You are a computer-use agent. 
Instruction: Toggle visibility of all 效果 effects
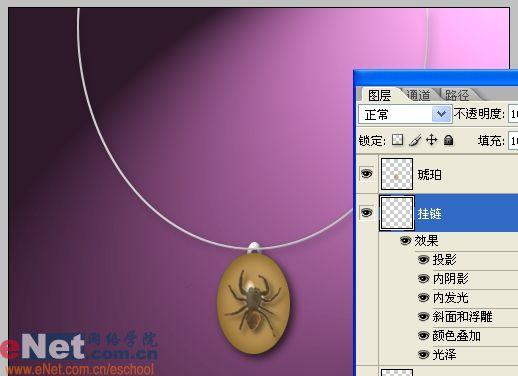click(405, 240)
